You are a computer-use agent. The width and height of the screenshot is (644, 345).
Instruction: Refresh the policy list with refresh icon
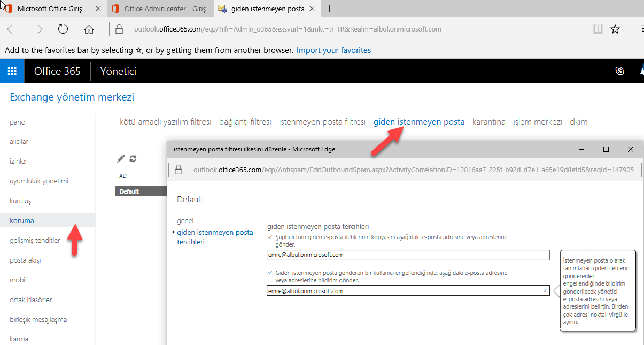pos(133,158)
